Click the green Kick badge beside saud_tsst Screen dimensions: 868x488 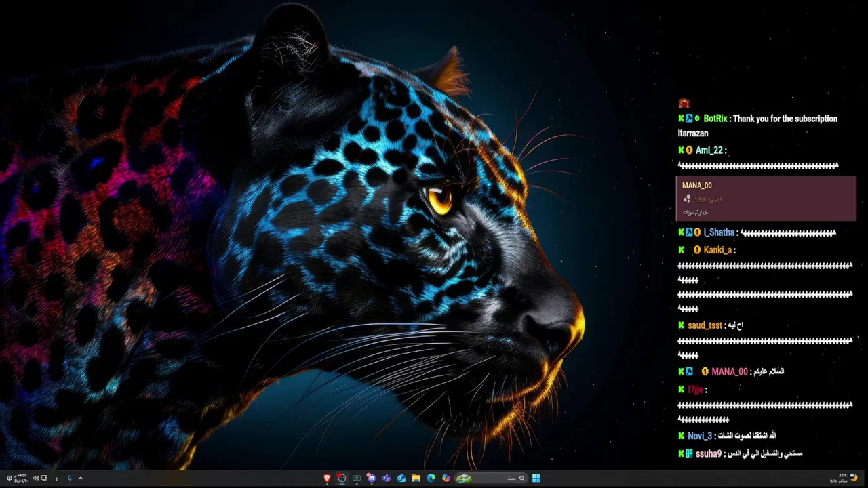(x=681, y=325)
